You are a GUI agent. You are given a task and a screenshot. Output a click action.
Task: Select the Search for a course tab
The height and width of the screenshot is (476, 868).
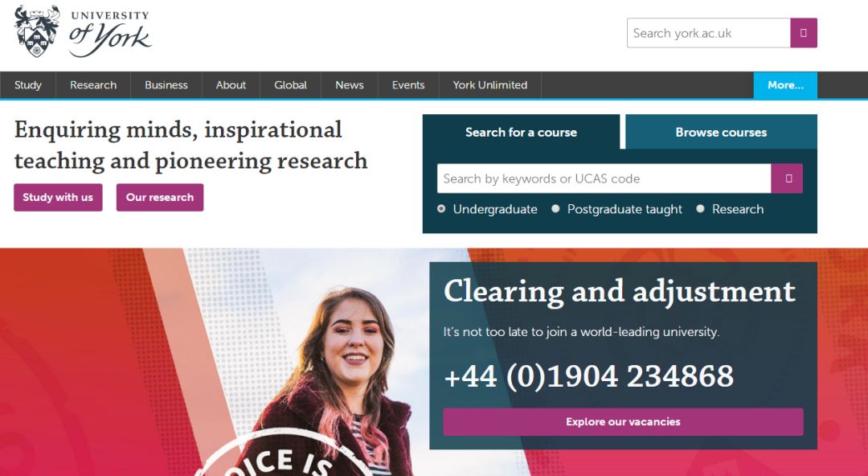pos(521,133)
